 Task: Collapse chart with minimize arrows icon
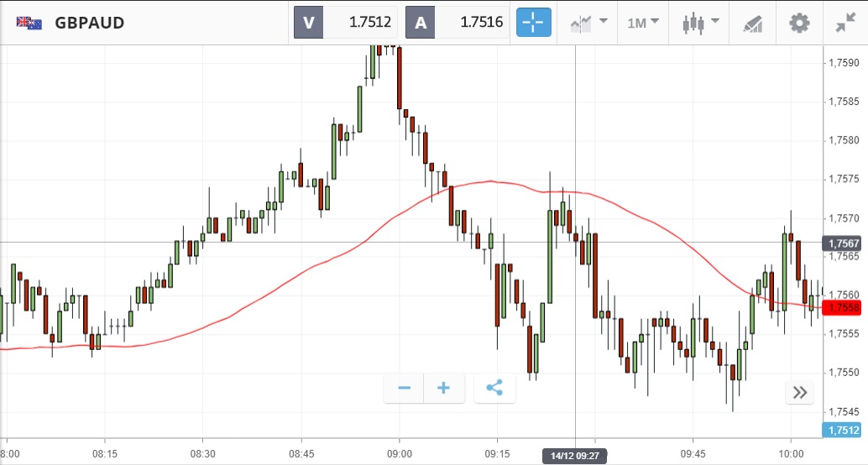click(x=845, y=23)
